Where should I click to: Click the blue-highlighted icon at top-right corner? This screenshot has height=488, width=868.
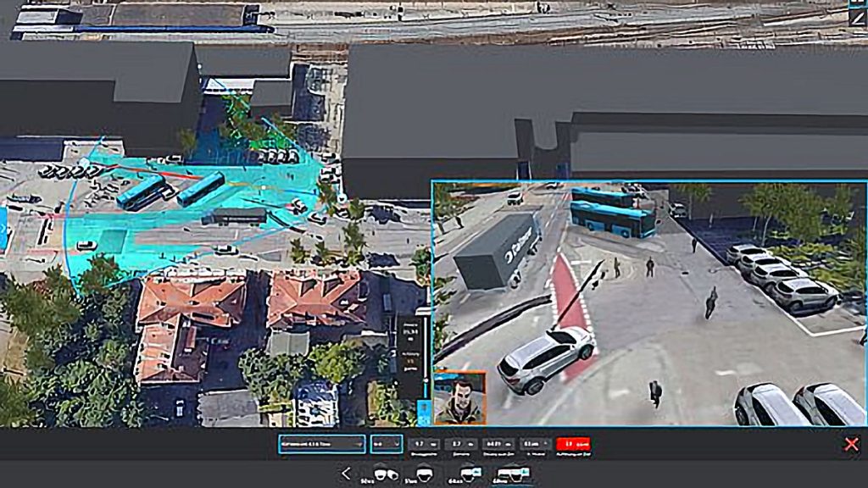tap(858, 3)
